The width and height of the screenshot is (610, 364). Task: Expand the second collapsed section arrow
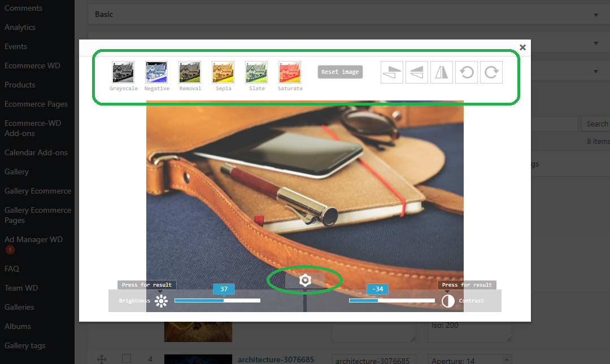click(x=596, y=43)
